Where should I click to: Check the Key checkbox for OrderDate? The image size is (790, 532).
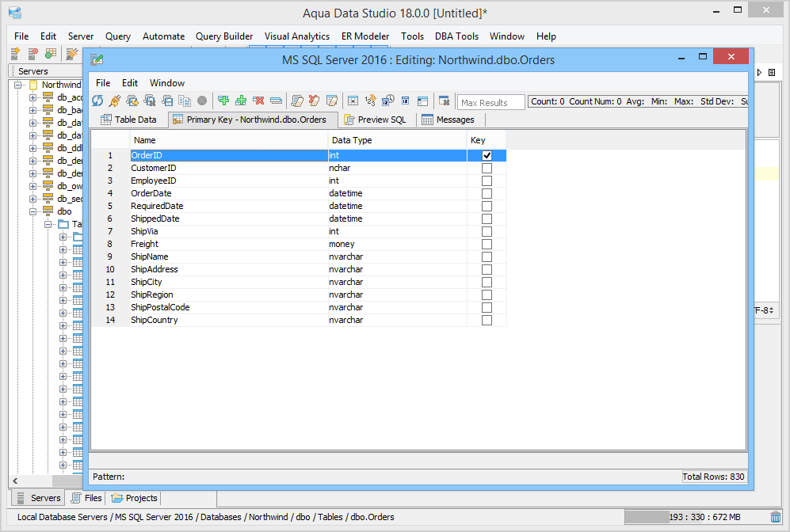487,193
